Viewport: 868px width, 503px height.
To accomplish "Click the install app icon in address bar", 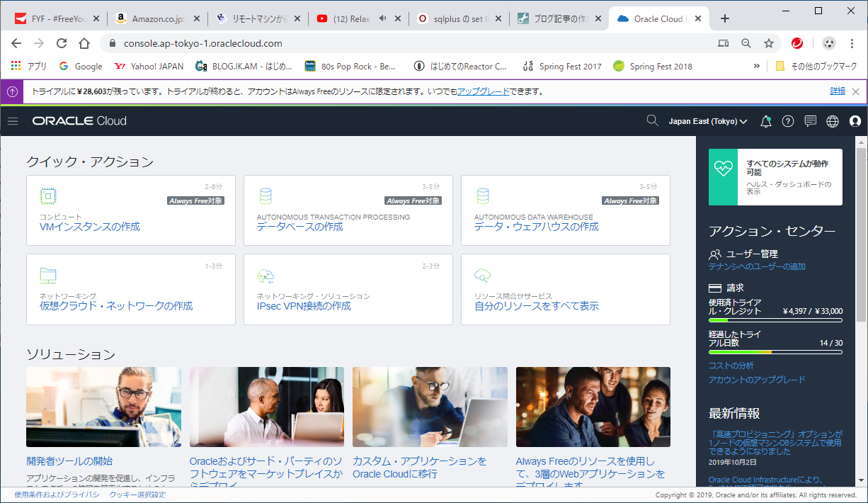I will pyautogui.click(x=723, y=43).
